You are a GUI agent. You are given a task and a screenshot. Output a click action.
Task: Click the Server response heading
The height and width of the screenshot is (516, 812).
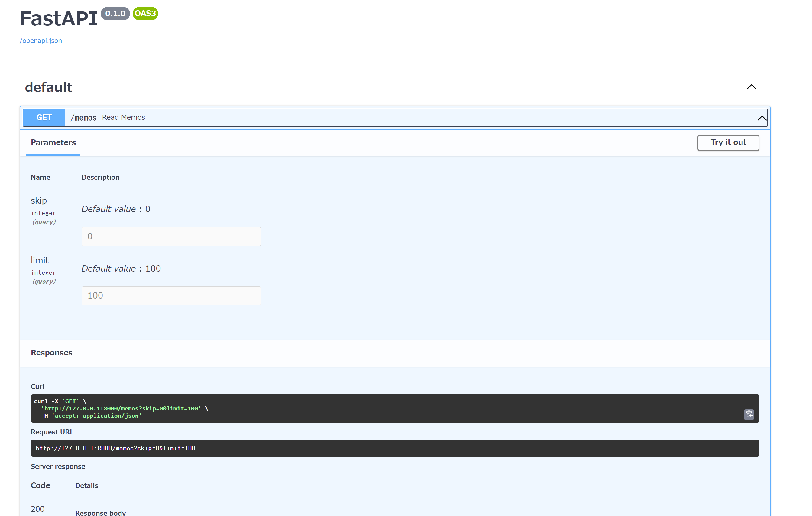[58, 466]
